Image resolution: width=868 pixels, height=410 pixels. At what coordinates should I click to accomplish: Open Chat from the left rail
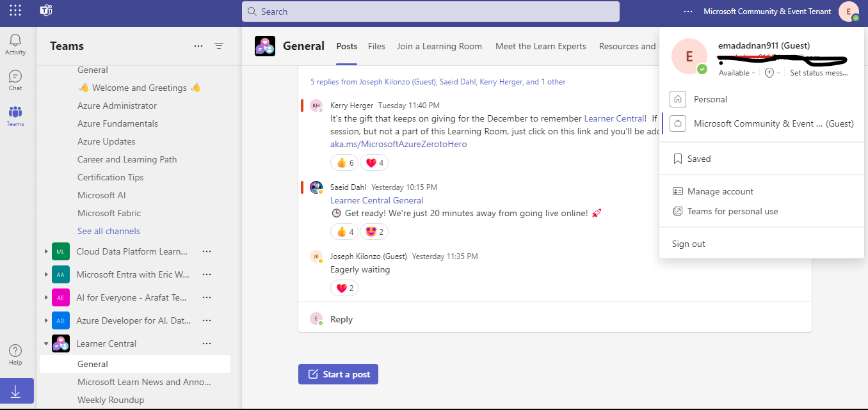(15, 76)
